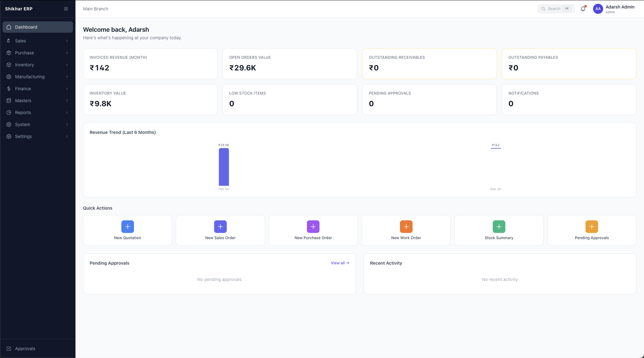Click Main Branch header text
The width and height of the screenshot is (644, 358).
[x=96, y=9]
